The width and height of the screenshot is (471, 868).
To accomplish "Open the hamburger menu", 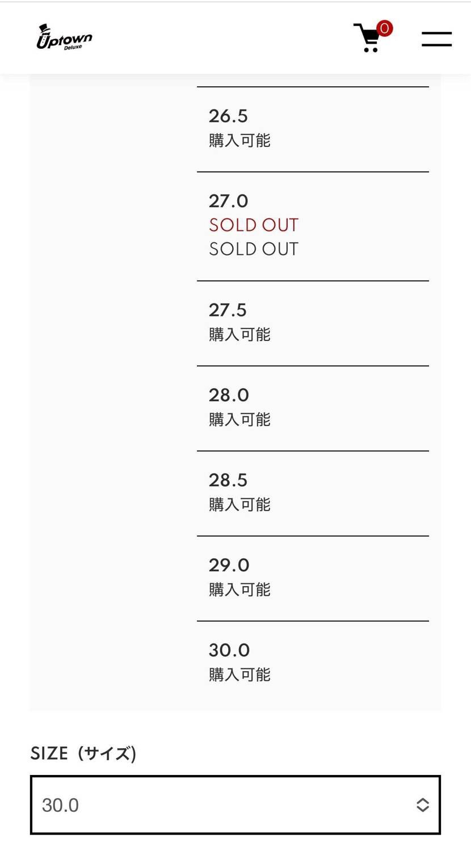I will tap(436, 39).
